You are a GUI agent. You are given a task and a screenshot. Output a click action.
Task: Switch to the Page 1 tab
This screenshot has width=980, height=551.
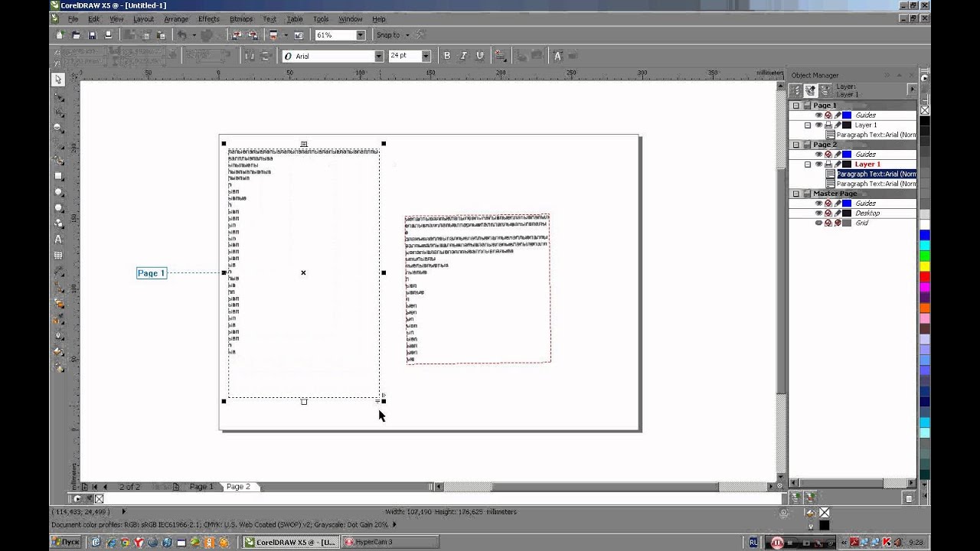click(201, 487)
